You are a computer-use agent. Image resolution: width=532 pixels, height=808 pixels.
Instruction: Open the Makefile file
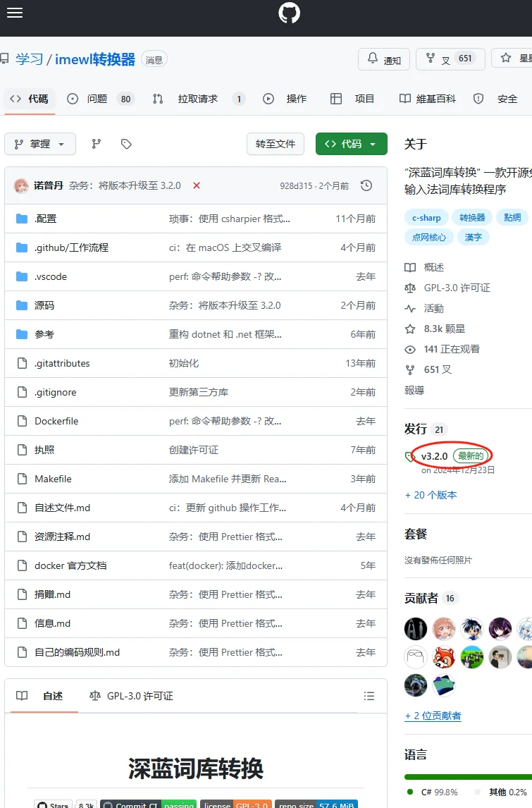tap(53, 479)
